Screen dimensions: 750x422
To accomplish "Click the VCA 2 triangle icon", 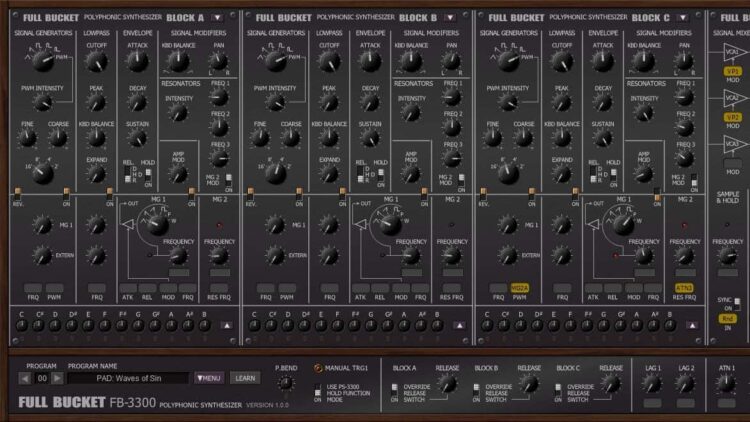I will (734, 98).
